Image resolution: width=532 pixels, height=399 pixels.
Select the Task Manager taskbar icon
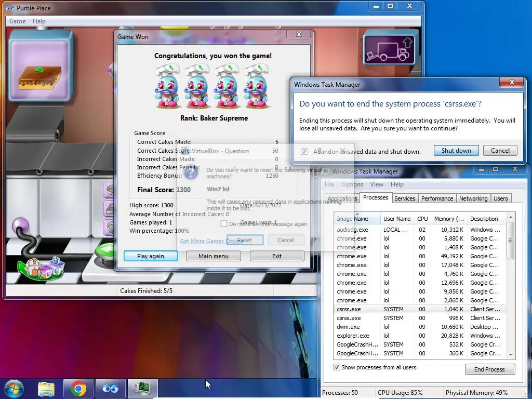[142, 389]
